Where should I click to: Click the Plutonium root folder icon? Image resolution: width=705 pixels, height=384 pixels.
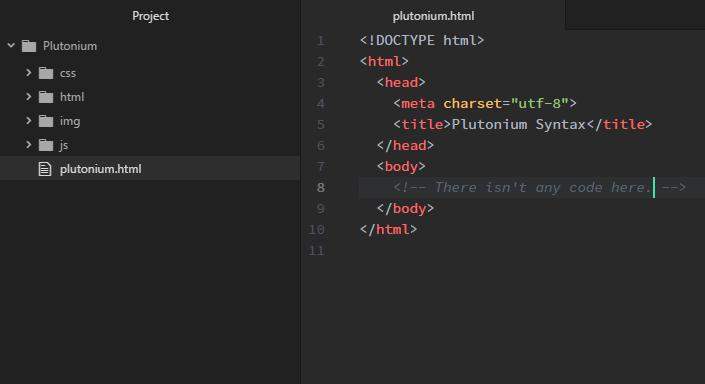[x=29, y=46]
